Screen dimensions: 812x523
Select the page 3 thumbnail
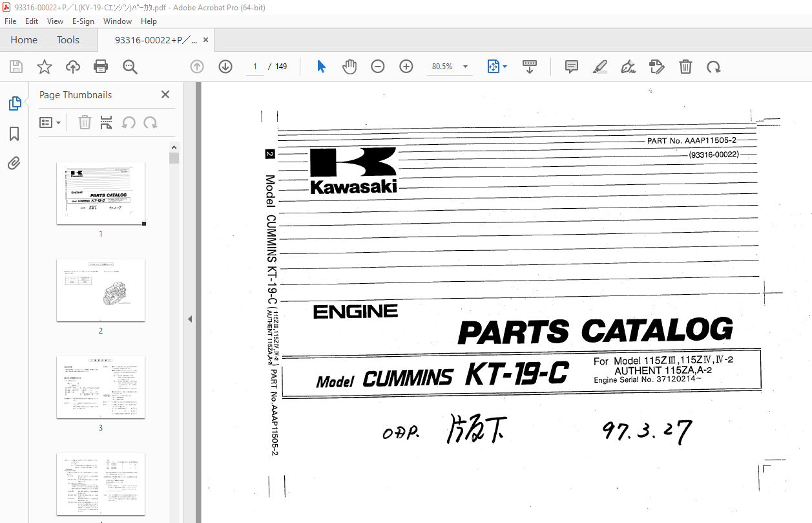tap(101, 387)
